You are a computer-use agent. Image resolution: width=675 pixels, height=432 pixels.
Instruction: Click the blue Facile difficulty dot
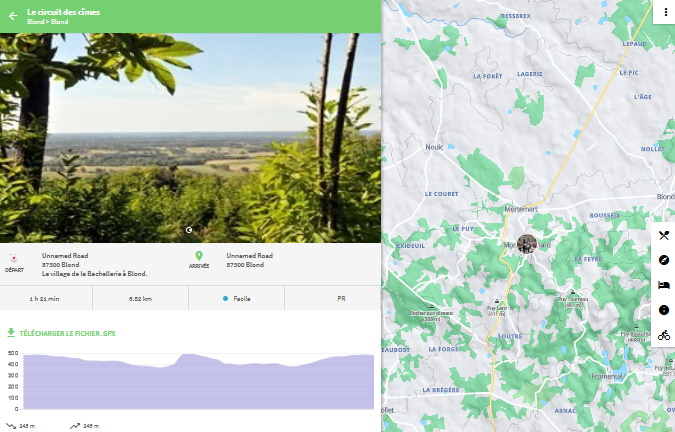pos(225,298)
